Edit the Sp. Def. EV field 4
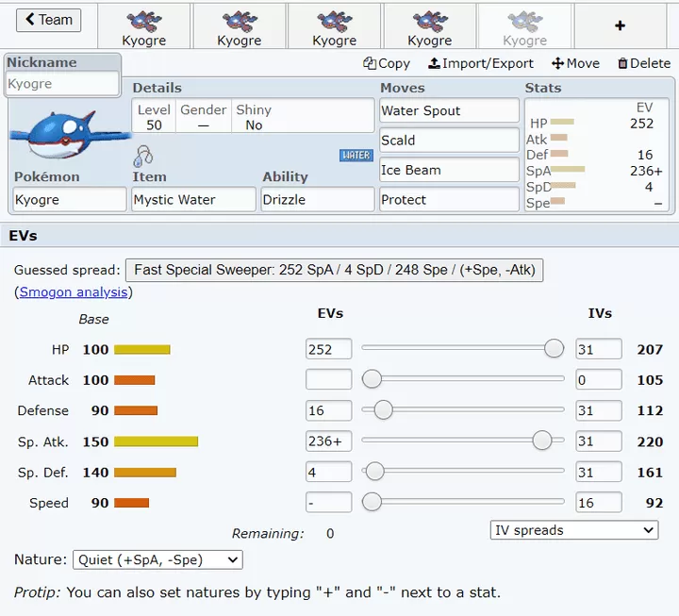 (x=329, y=472)
